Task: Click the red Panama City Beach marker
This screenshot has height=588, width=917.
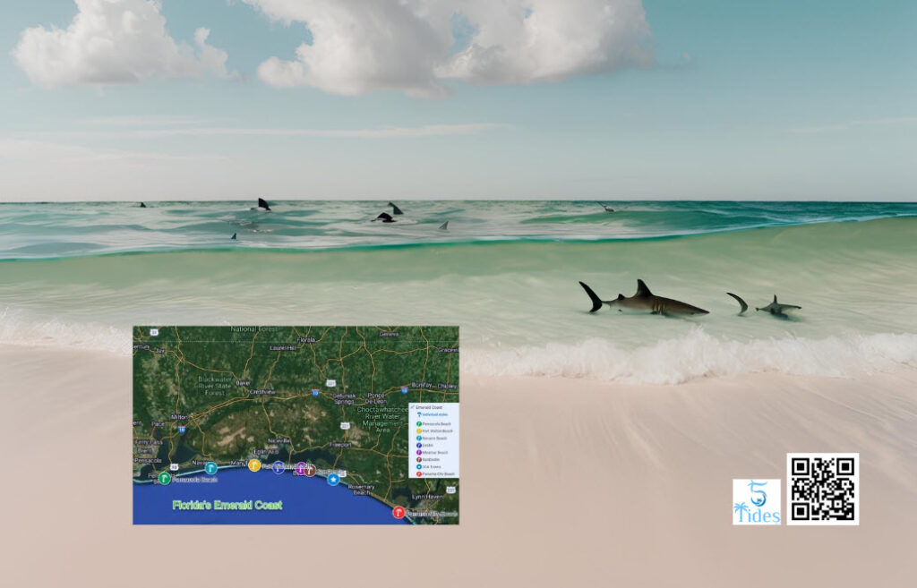Action: pyautogui.click(x=399, y=511)
